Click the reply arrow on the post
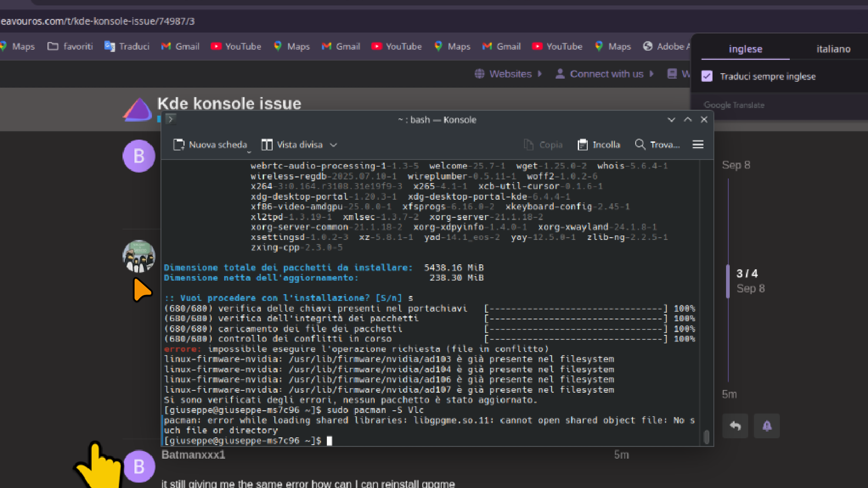 tap(735, 426)
